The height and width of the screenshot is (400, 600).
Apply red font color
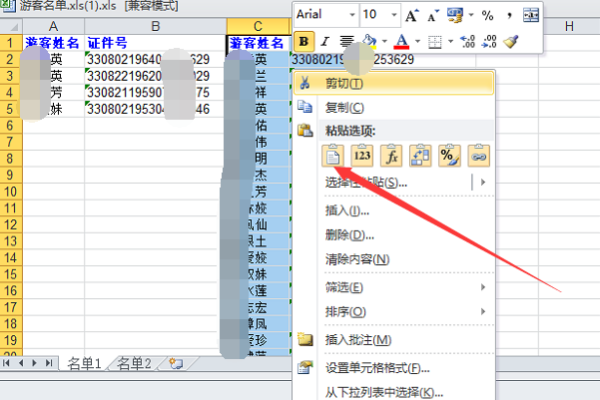[402, 41]
